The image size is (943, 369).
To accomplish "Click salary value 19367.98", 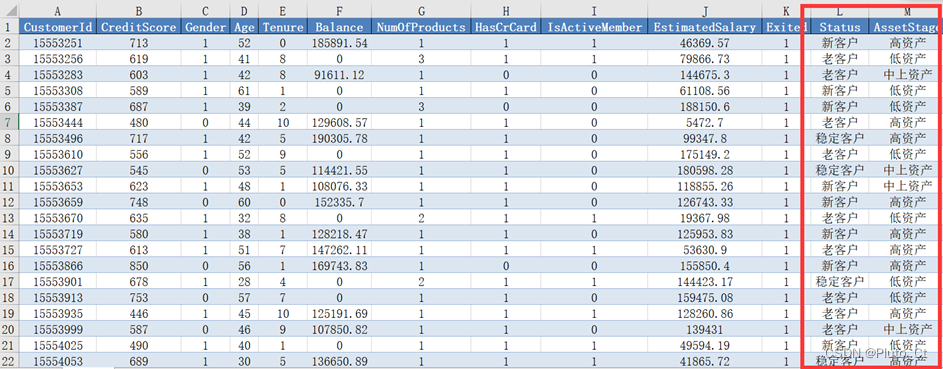I will pyautogui.click(x=705, y=218).
